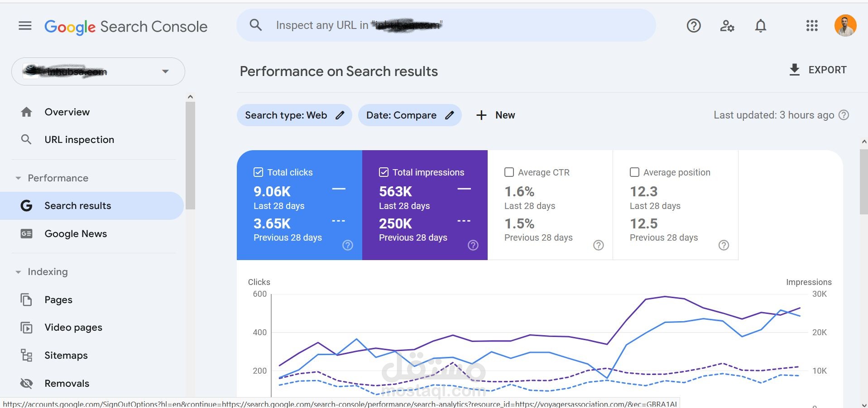The height and width of the screenshot is (408, 868).
Task: Open Search Console user settings icon
Action: (x=727, y=26)
